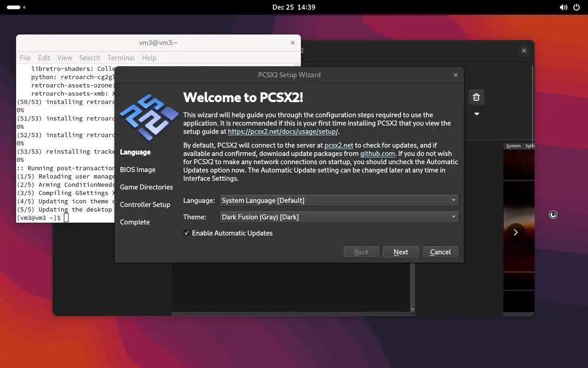Open the pcsx2.net/docs/usage/setup link
This screenshot has width=588, height=368.
[283, 132]
